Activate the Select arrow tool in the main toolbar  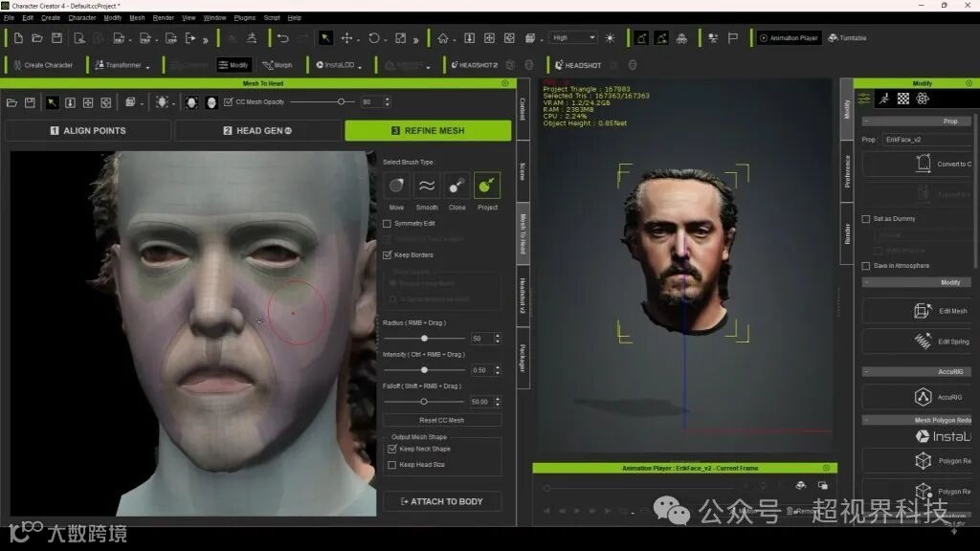tap(325, 38)
